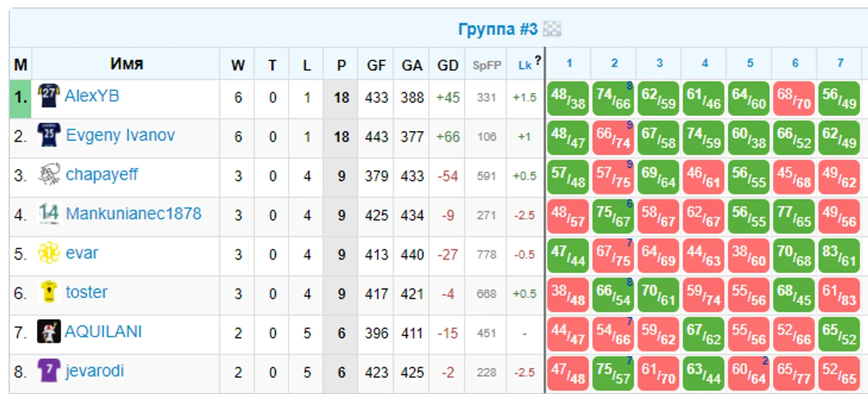Click toster's yellow shirt icon
868x394 pixels.
(48, 292)
